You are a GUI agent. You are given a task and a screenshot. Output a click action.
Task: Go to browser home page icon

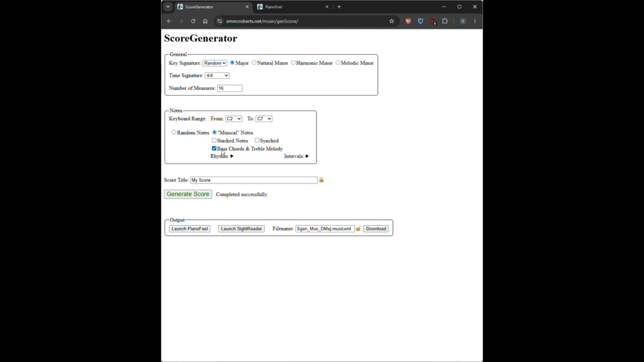(x=205, y=21)
